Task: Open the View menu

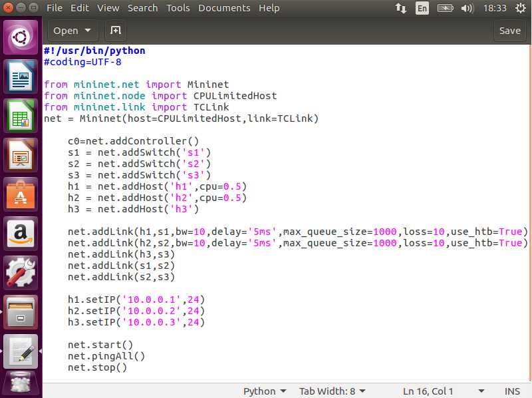Action: point(108,8)
